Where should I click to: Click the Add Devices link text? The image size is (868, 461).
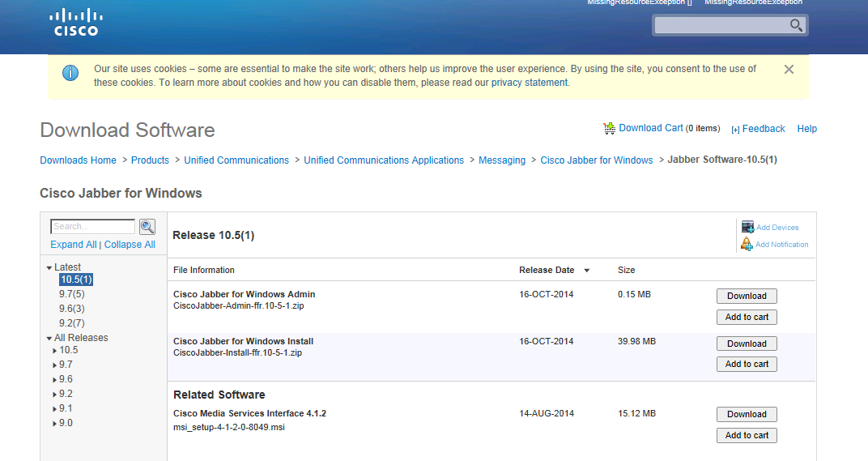[777, 228]
